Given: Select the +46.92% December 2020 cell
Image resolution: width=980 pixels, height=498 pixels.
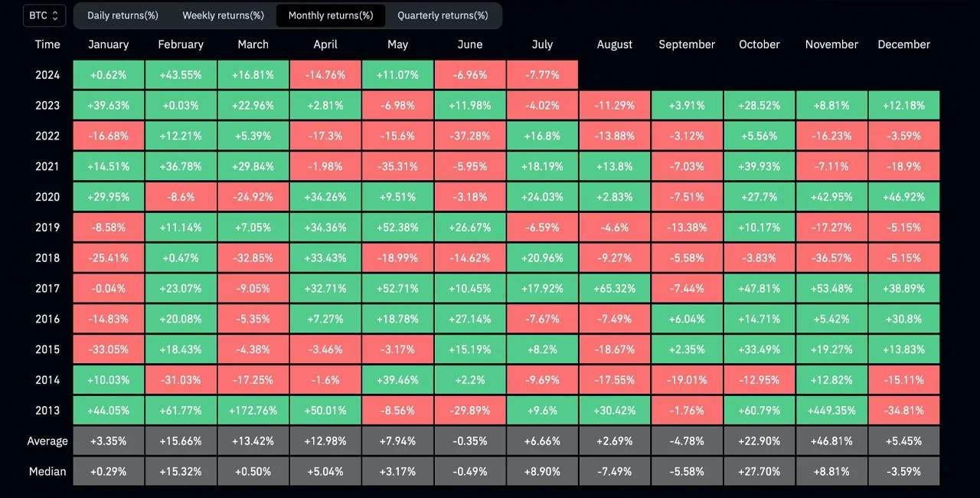Looking at the screenshot, I should click(x=904, y=197).
